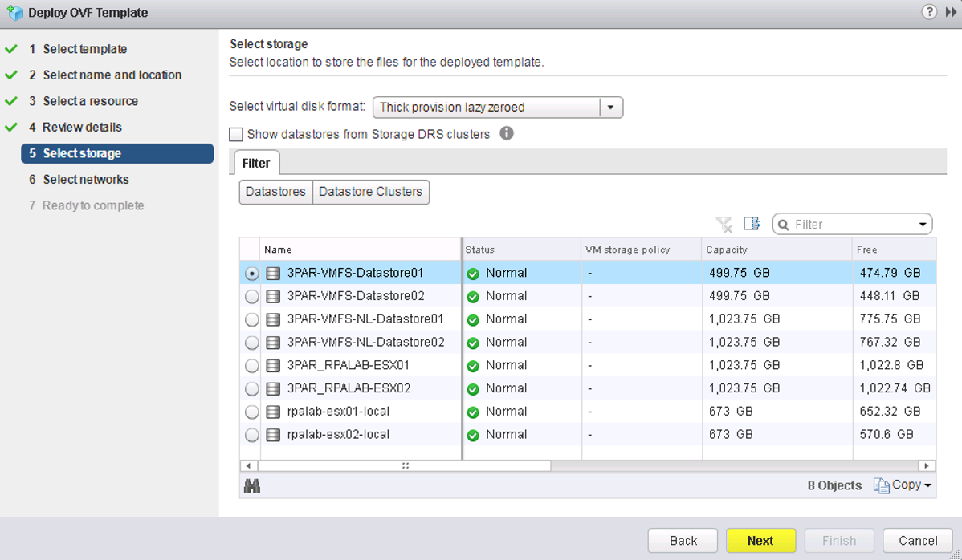Sort by the VM storage policy column header
This screenshot has height=560, width=962.
pos(642,250)
